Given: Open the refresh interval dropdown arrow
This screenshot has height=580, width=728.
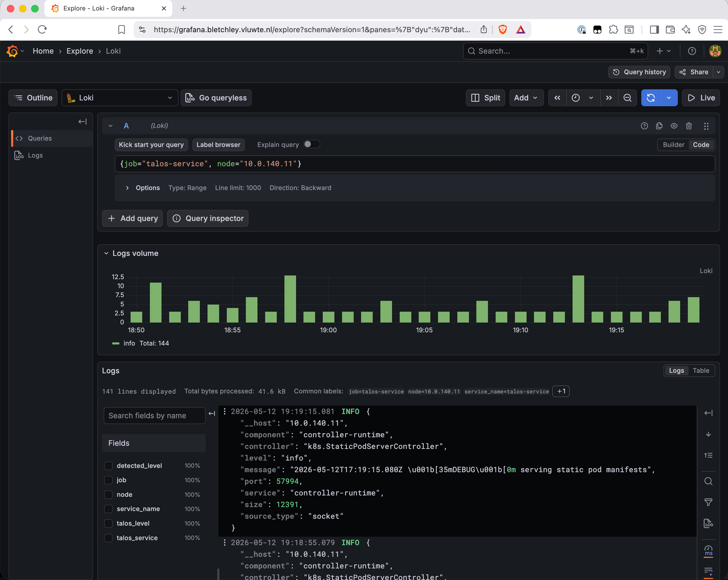Looking at the screenshot, I should tap(669, 98).
